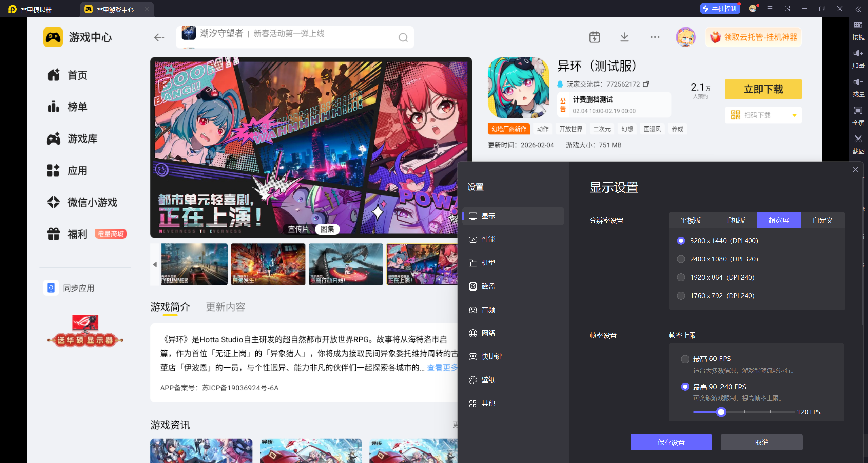Open keyboard mapping icon 按键
The image size is (868, 463).
coord(858,25)
